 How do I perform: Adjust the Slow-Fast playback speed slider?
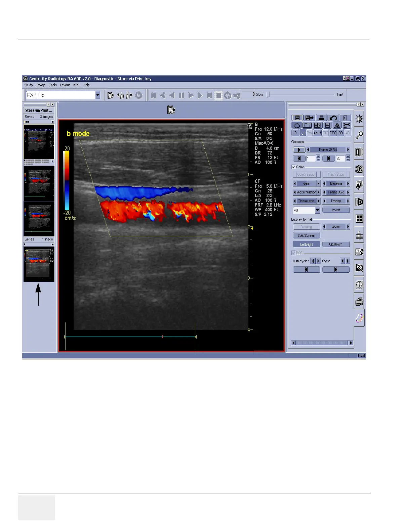click(x=268, y=95)
